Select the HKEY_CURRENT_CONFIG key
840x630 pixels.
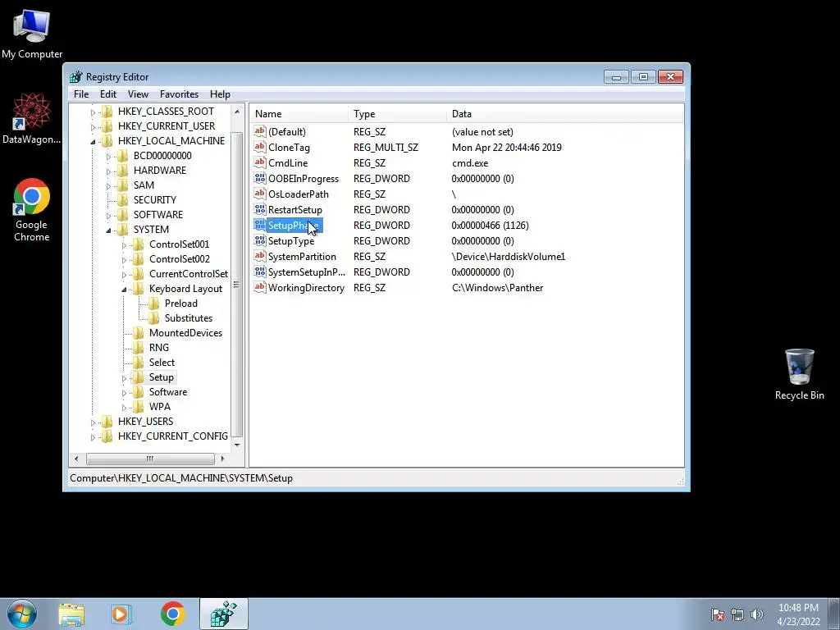tap(172, 436)
